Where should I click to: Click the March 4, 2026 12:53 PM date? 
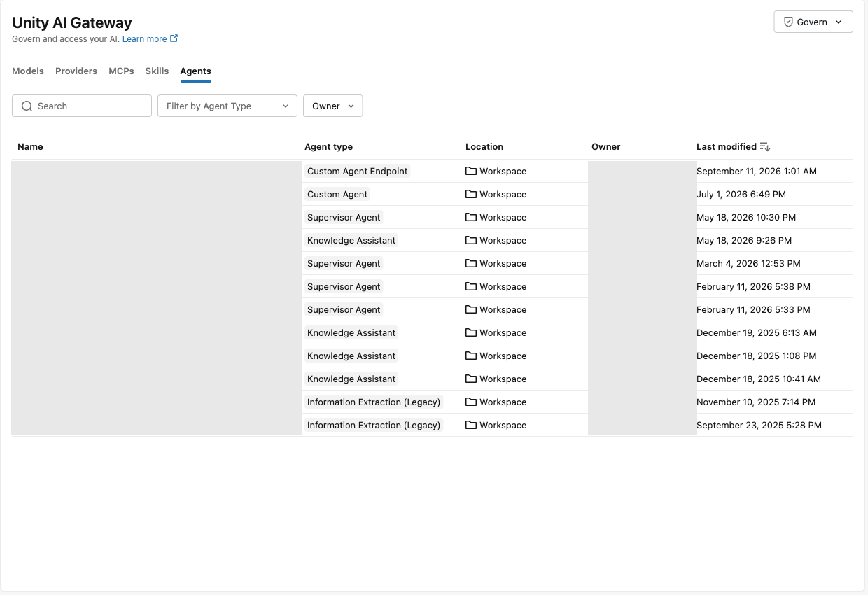(x=748, y=263)
